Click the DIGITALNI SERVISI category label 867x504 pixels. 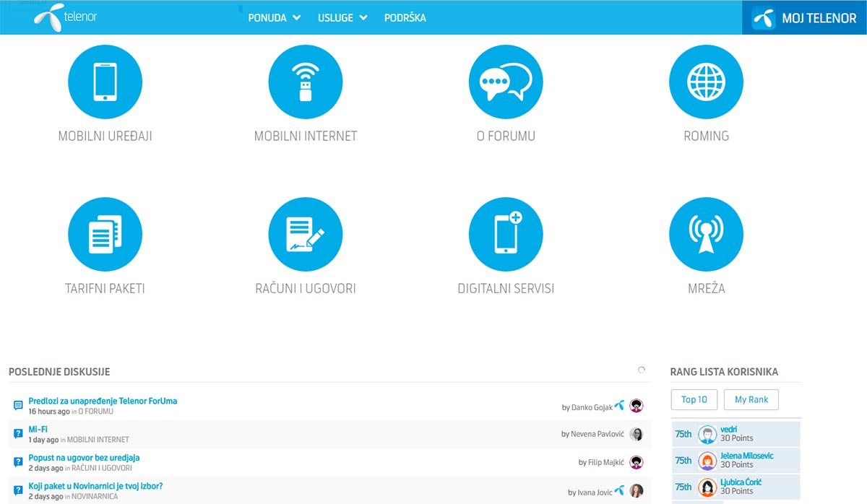[506, 288]
